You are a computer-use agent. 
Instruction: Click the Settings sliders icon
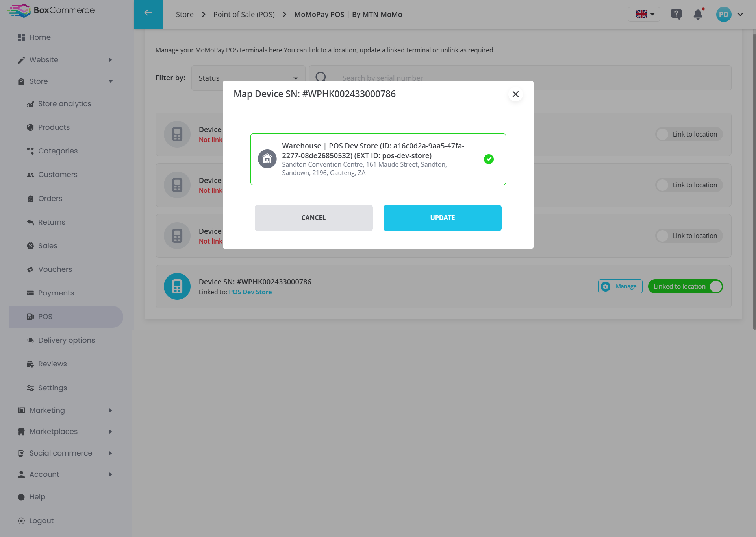click(30, 388)
